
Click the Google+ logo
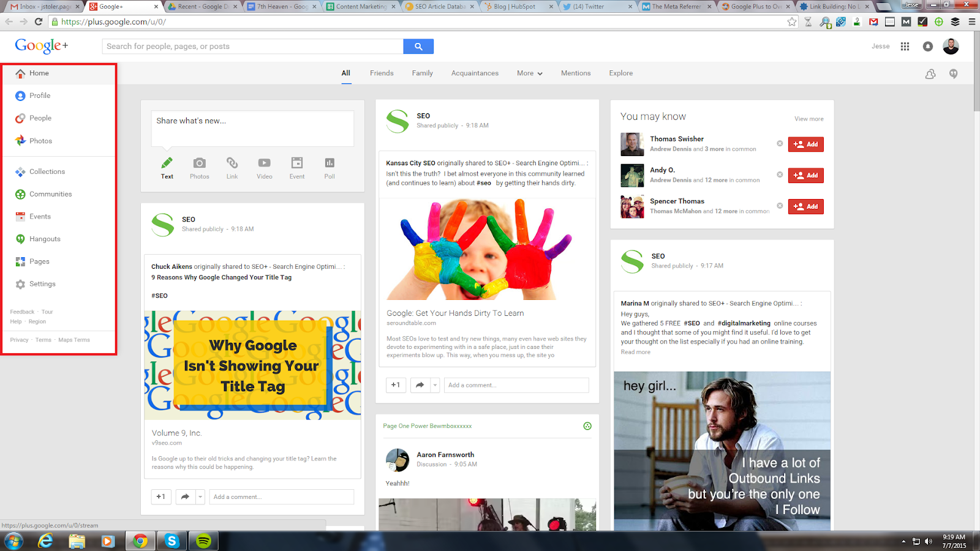pos(42,46)
